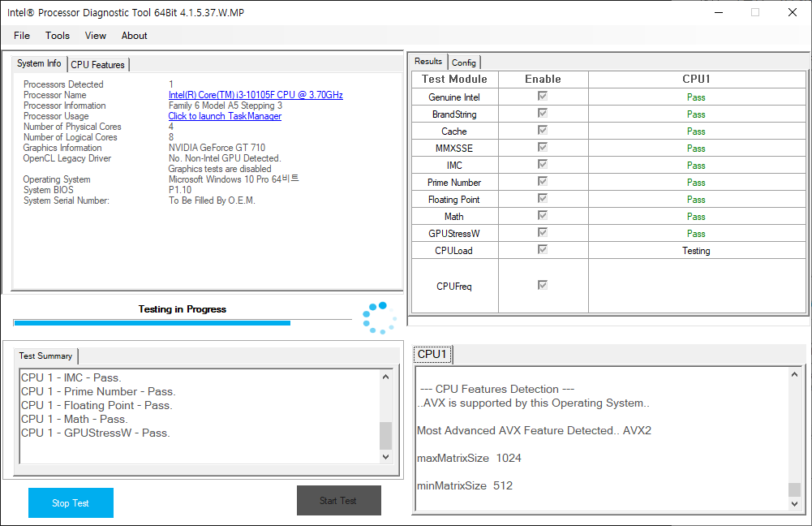This screenshot has width=812, height=526.
Task: Click the CPU1 column header
Action: click(697, 80)
